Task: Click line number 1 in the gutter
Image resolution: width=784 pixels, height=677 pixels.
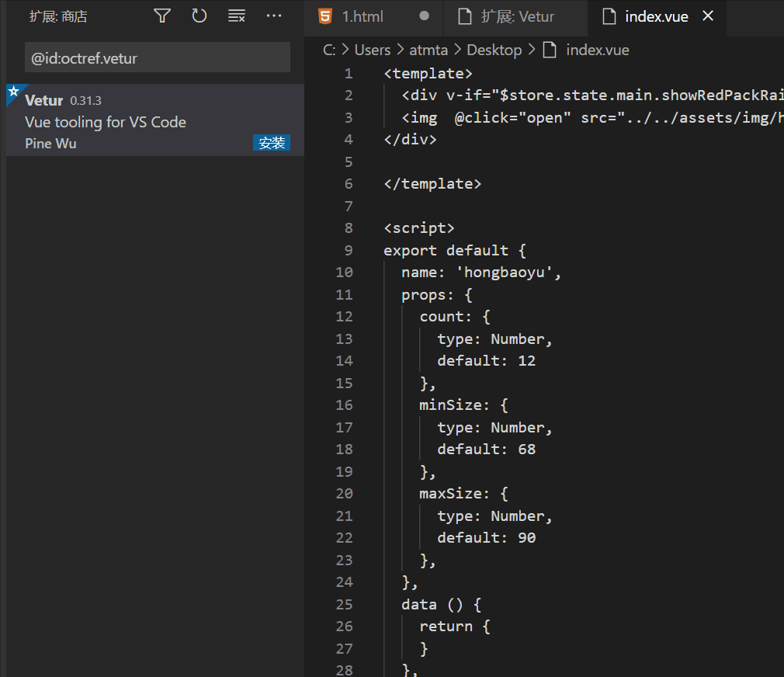Action: (x=349, y=74)
